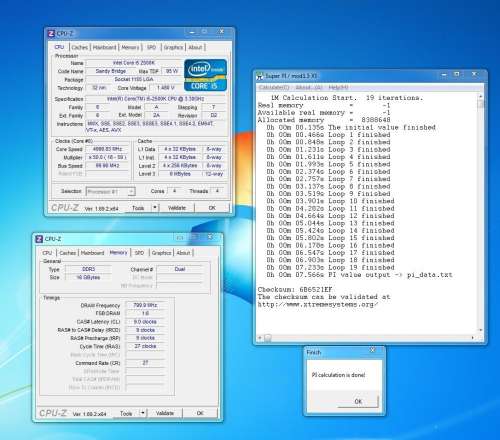Click Super PI horizontal scrollbar right arrow
The image size is (500, 440).
(473, 338)
